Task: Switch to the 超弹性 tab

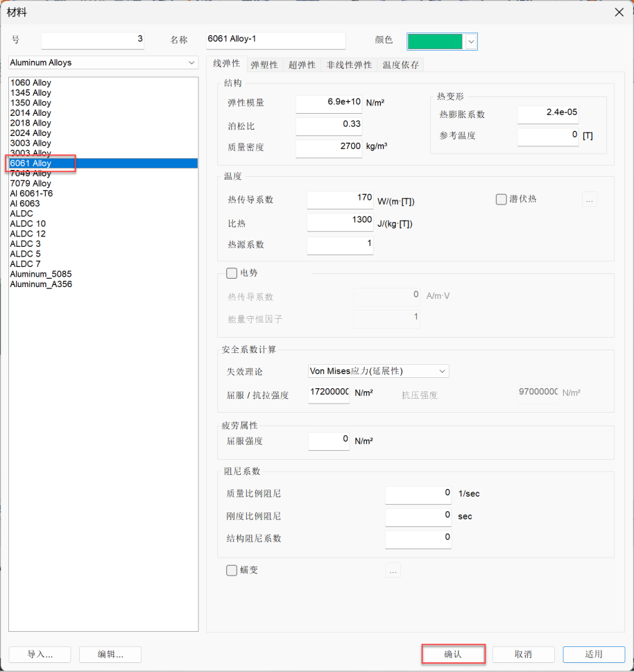Action: coord(302,65)
